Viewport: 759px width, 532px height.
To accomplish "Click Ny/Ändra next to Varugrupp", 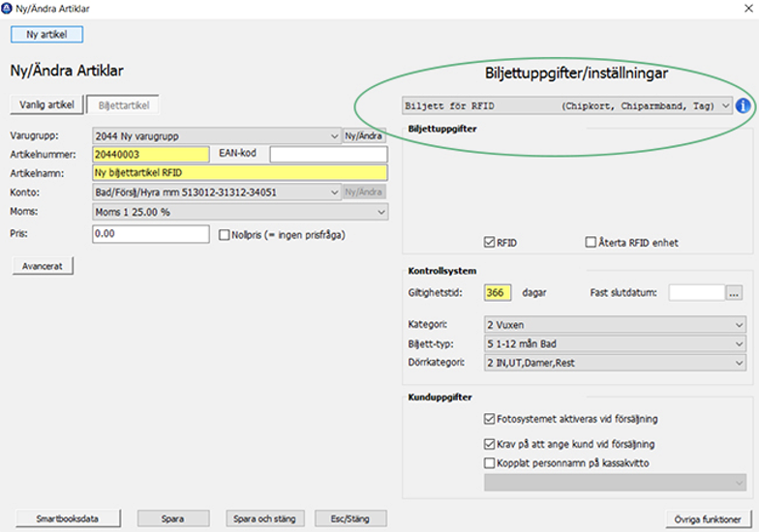I will coord(364,135).
